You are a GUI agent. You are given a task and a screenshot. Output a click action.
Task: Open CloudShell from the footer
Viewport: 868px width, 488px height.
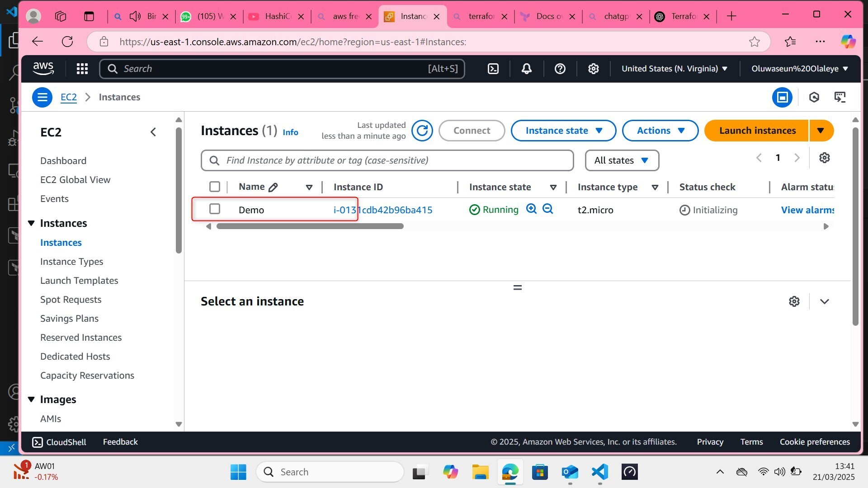point(59,442)
